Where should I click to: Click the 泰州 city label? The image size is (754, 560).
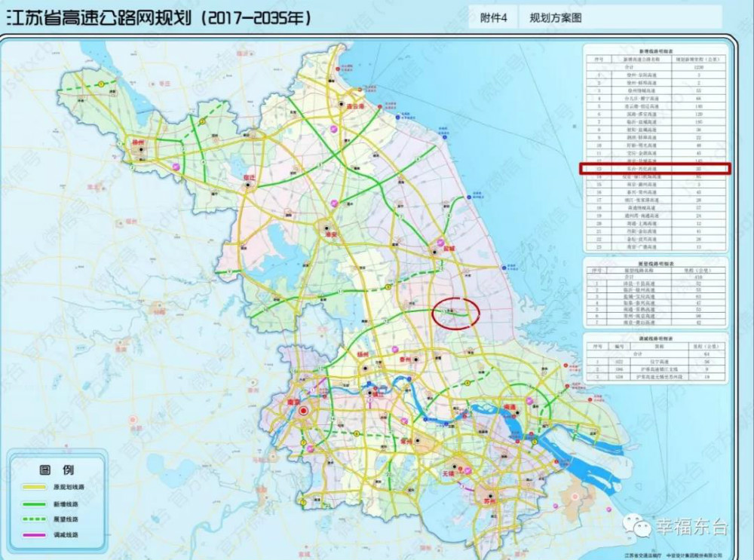pos(406,359)
